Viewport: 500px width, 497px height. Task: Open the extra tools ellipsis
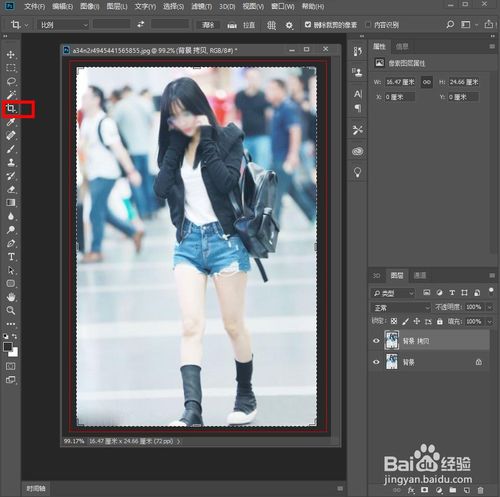[x=11, y=324]
